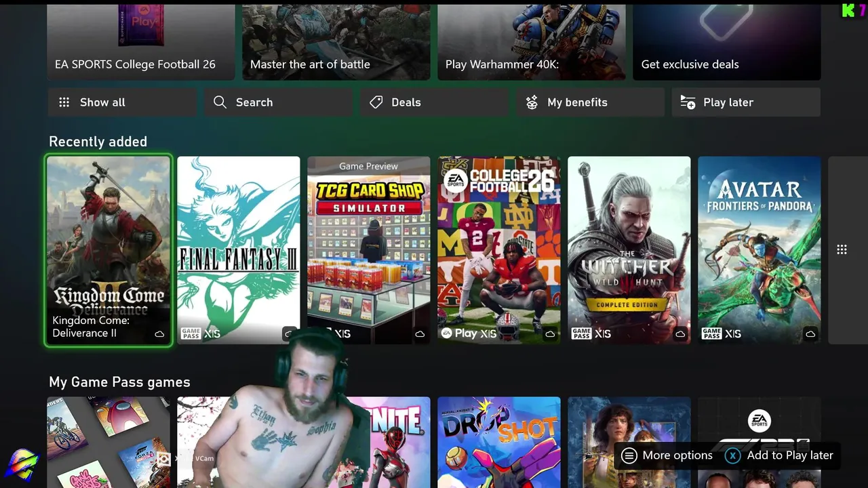Click cloud icon on The Witcher tile
This screenshot has height=488, width=868.
[x=680, y=333]
